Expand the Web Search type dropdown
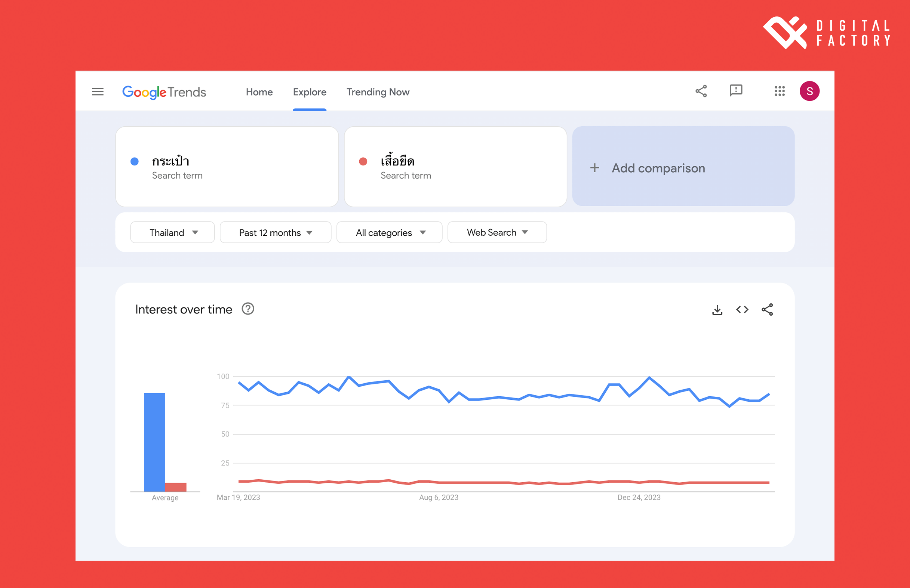 tap(497, 232)
